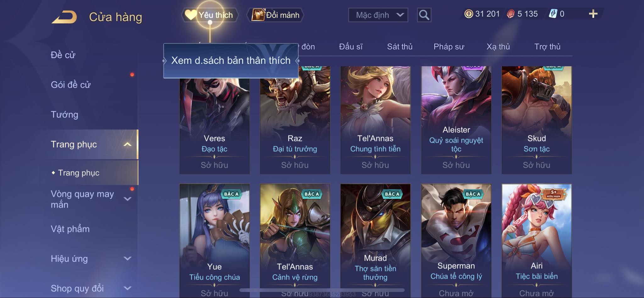Viewport: 644px width, 298px height.
Task: Click the blue ticket currency icon
Action: pos(553,14)
